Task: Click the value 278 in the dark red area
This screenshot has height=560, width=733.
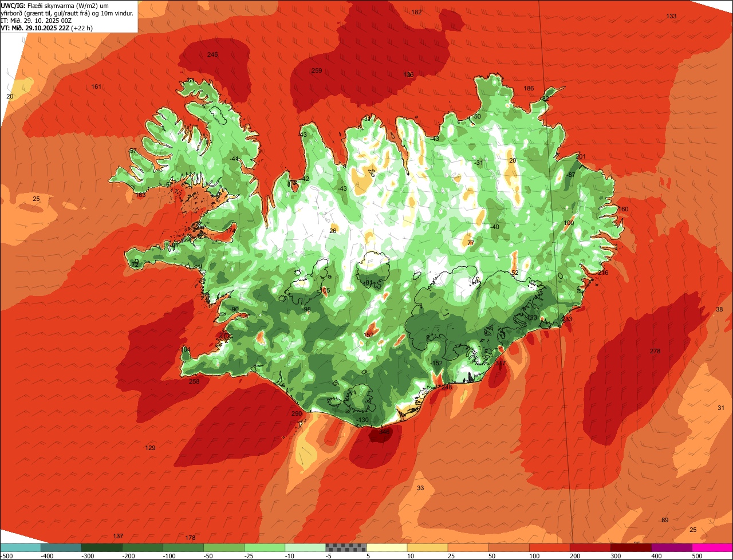Action: coord(655,351)
